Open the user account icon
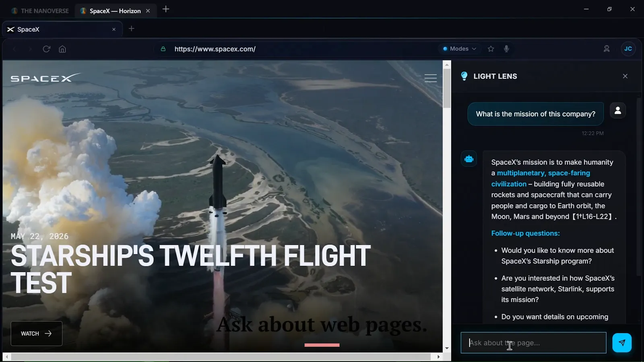Viewport: 644px width, 362px height. tap(607, 49)
